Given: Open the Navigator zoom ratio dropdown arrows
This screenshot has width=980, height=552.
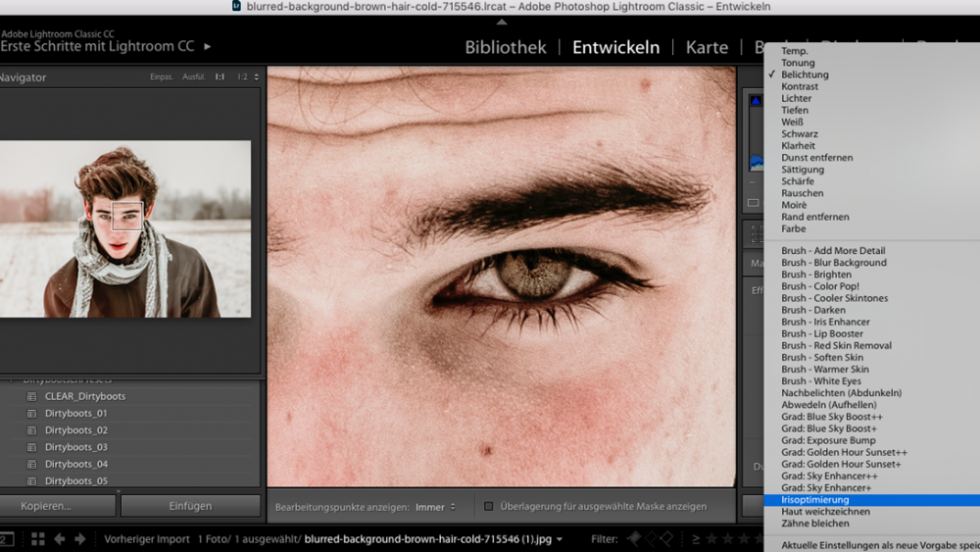Looking at the screenshot, I should (256, 76).
